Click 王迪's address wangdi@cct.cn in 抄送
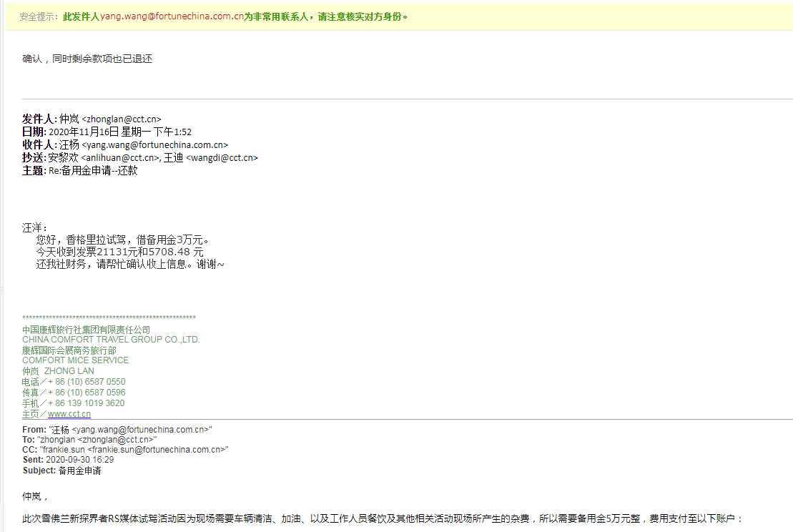 [221, 158]
